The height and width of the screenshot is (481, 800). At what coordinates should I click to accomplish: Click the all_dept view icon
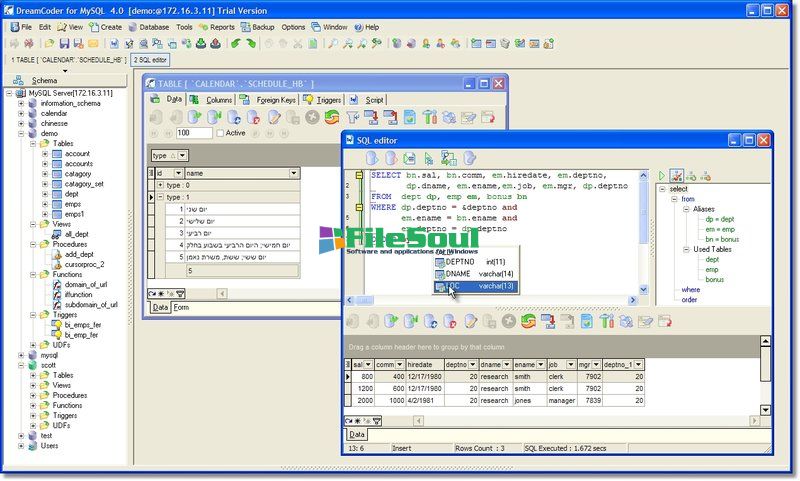tap(57, 234)
